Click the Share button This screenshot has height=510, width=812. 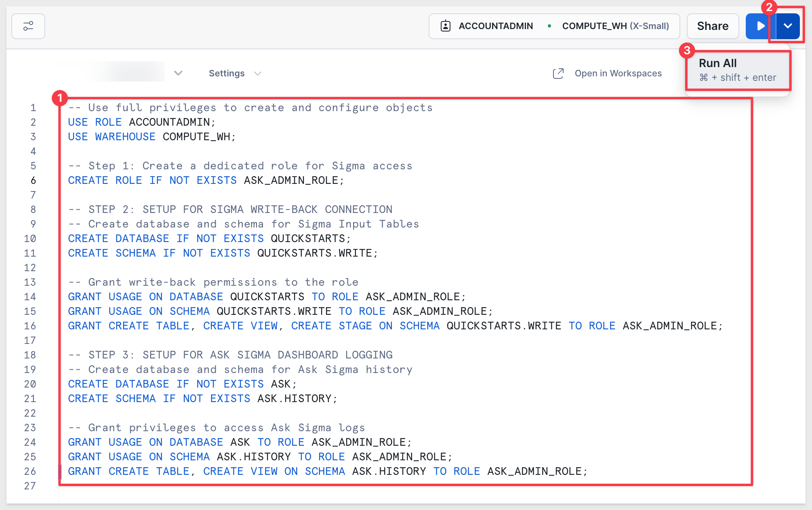point(713,26)
